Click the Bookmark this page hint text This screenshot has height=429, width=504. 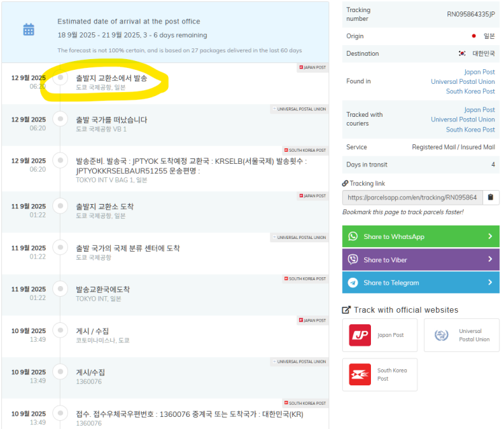point(403,212)
